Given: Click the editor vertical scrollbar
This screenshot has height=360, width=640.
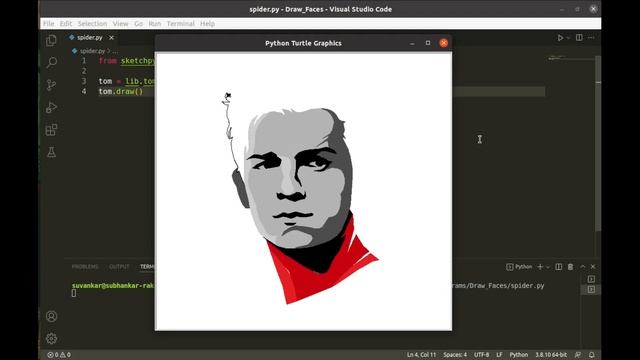Looking at the screenshot, I should pos(598,143).
